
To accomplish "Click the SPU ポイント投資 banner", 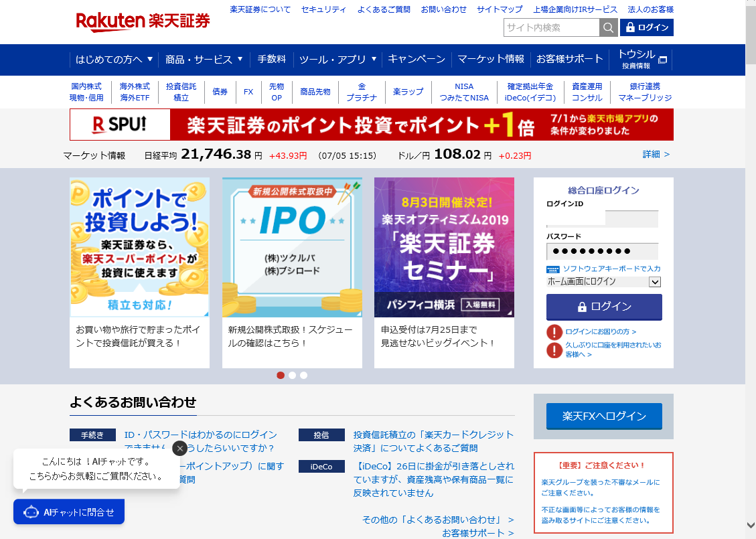I will [371, 125].
